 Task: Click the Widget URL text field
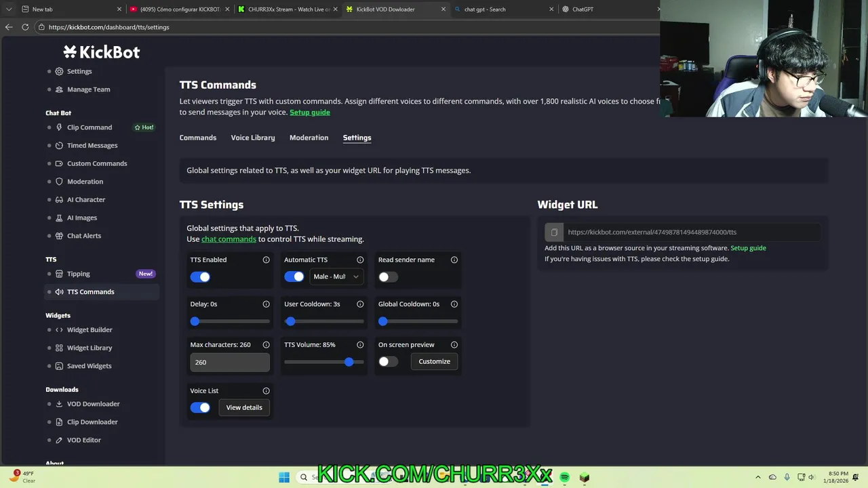tap(692, 232)
